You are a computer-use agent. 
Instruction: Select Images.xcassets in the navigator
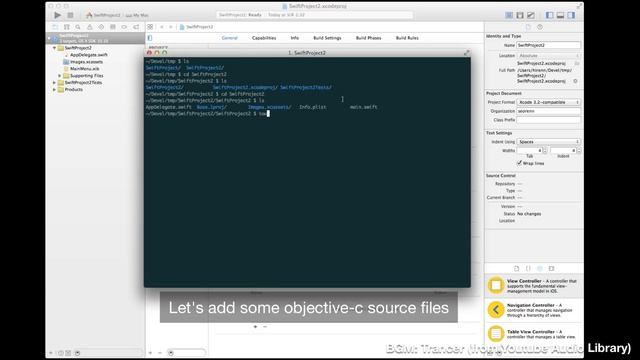pos(86,62)
